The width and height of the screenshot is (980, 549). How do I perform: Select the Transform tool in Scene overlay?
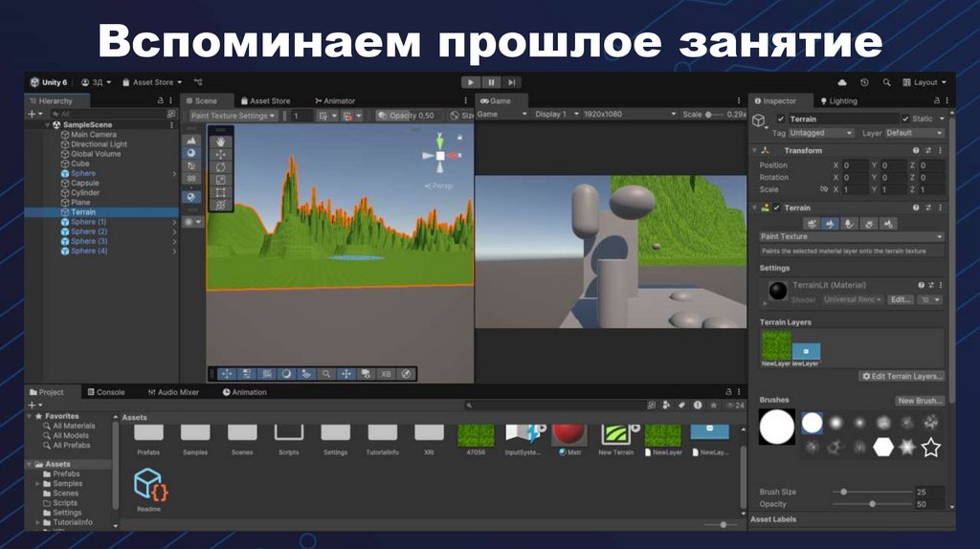[221, 205]
